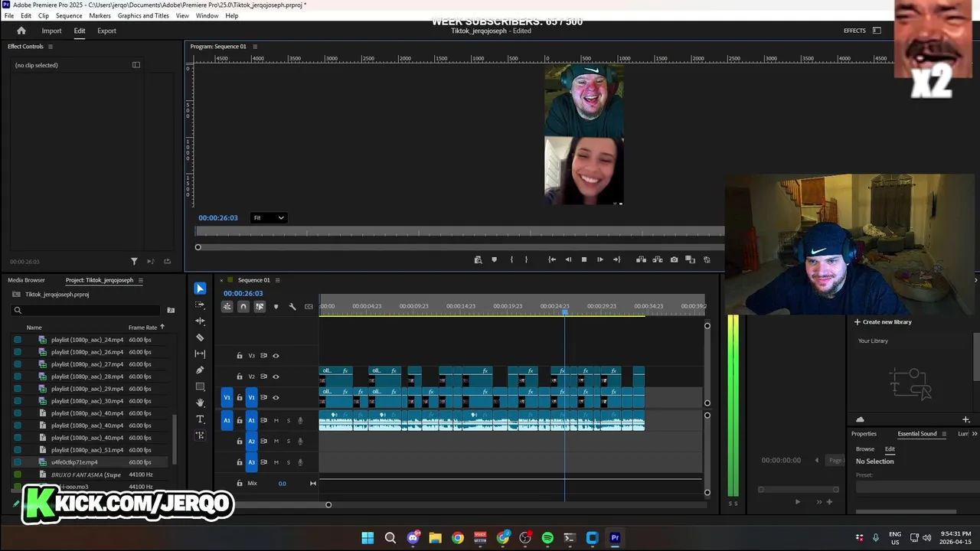
Task: Go to In point in Program Monitor
Action: point(552,259)
